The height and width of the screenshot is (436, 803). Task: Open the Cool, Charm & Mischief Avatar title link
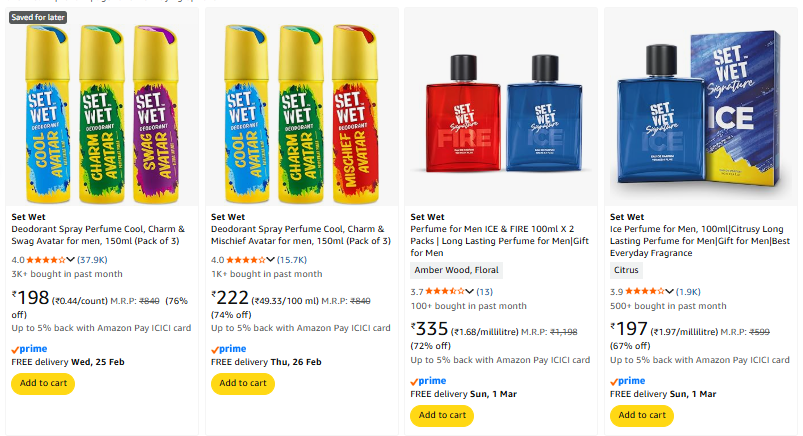coord(300,234)
